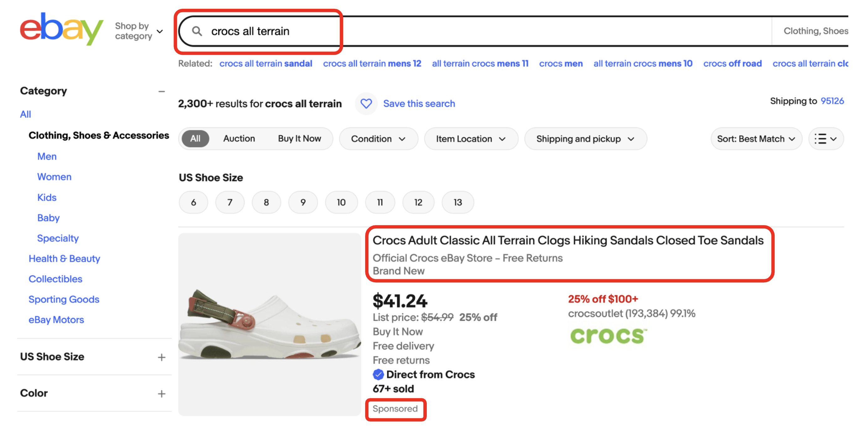Open the Item Location dropdown
The height and width of the screenshot is (432, 868).
(470, 139)
